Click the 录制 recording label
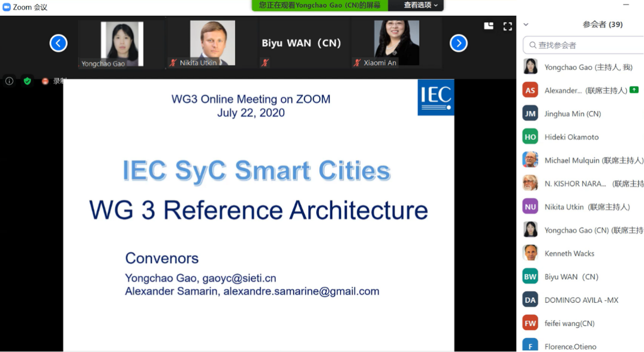Screen dimensions: 644x352 (x=60, y=81)
